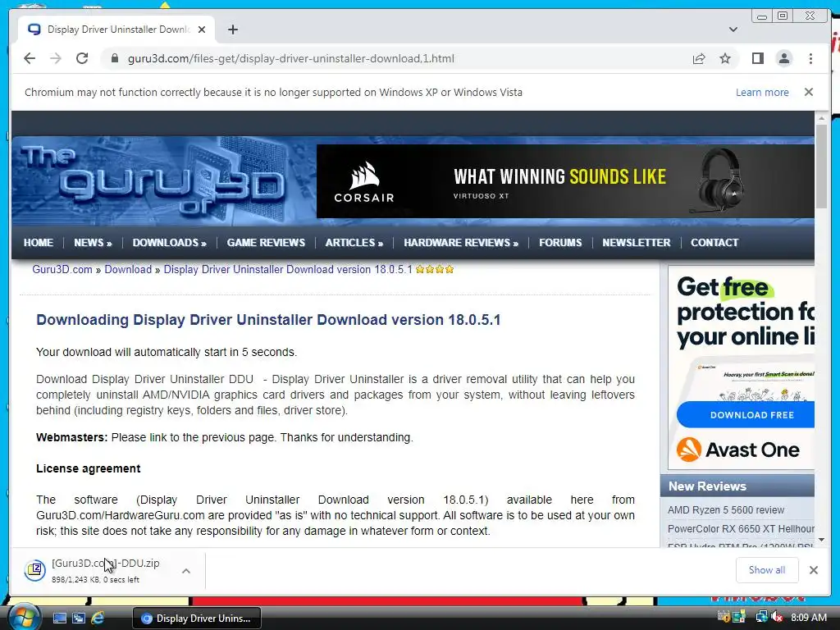The width and height of the screenshot is (840, 630).
Task: Click the 'link' word in Webmasters note
Action: [x=158, y=438]
